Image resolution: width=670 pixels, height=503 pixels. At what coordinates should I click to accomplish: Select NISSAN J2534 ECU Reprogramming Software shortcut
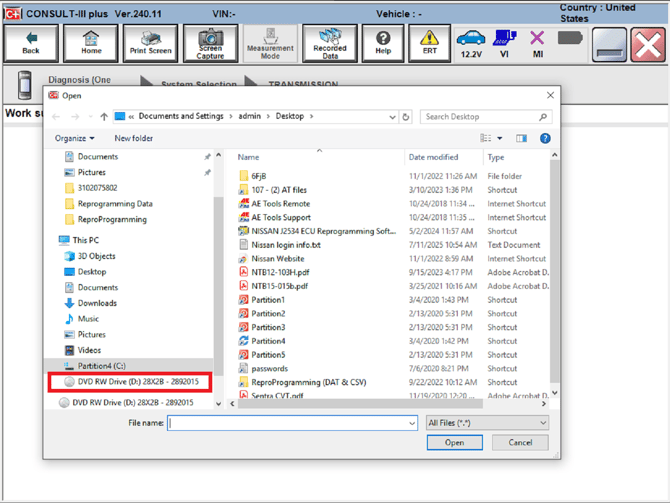[317, 231]
